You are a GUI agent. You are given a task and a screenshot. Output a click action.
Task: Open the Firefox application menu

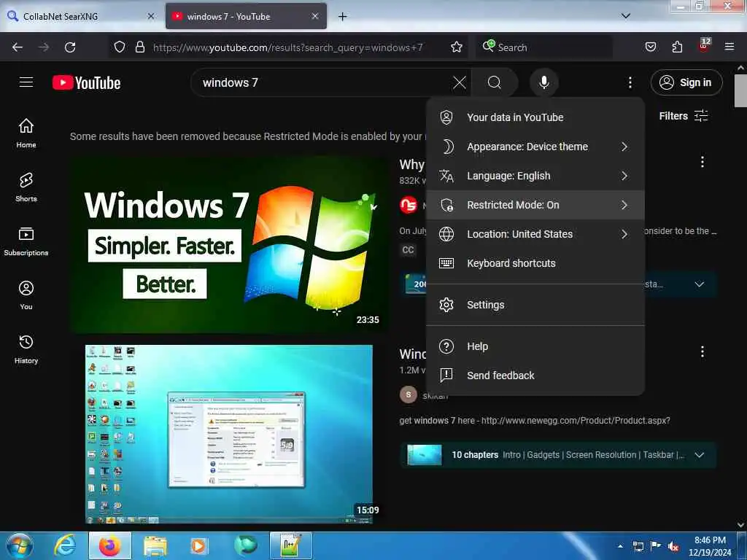coord(729,47)
